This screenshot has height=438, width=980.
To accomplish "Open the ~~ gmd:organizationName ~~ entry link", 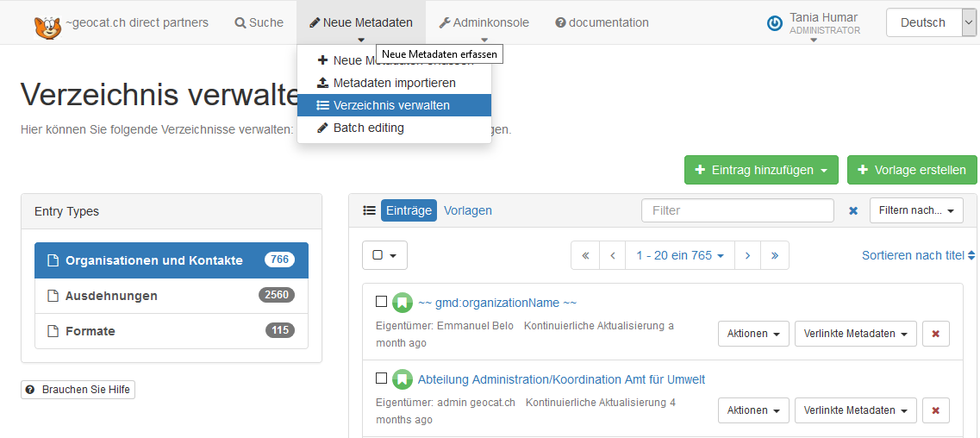I will click(496, 303).
